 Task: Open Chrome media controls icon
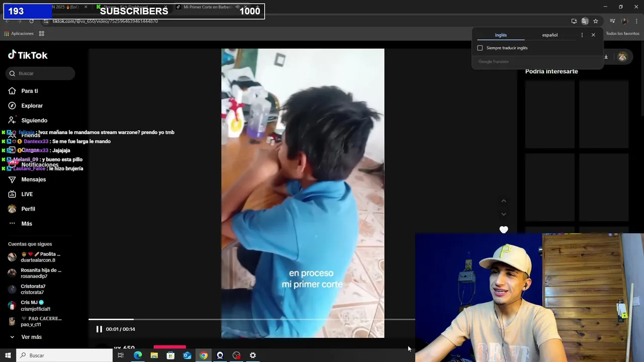612,21
